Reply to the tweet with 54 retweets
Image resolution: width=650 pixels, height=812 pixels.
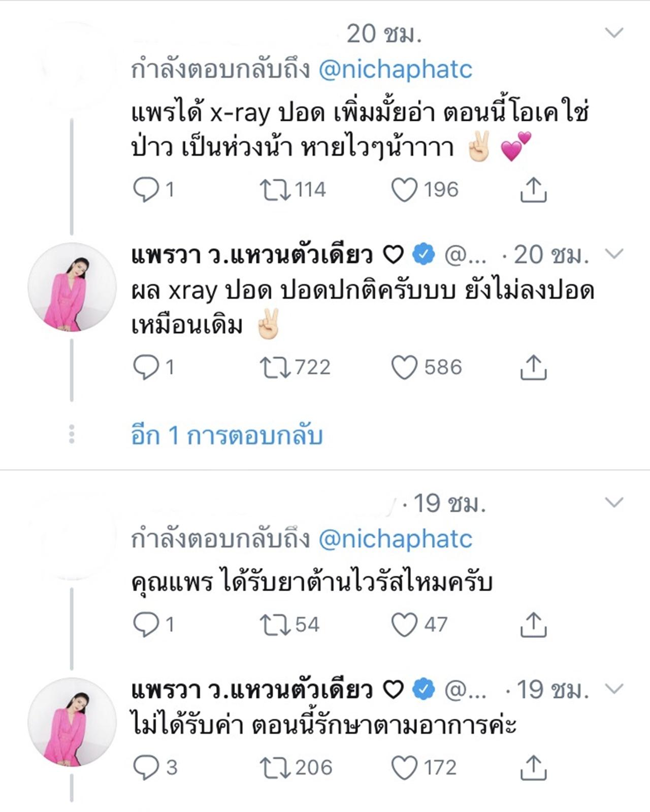click(x=146, y=624)
